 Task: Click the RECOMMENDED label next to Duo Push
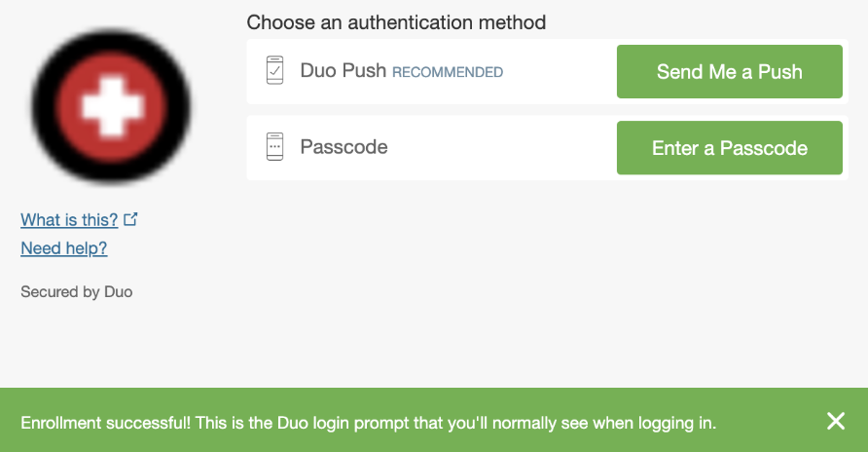click(448, 72)
